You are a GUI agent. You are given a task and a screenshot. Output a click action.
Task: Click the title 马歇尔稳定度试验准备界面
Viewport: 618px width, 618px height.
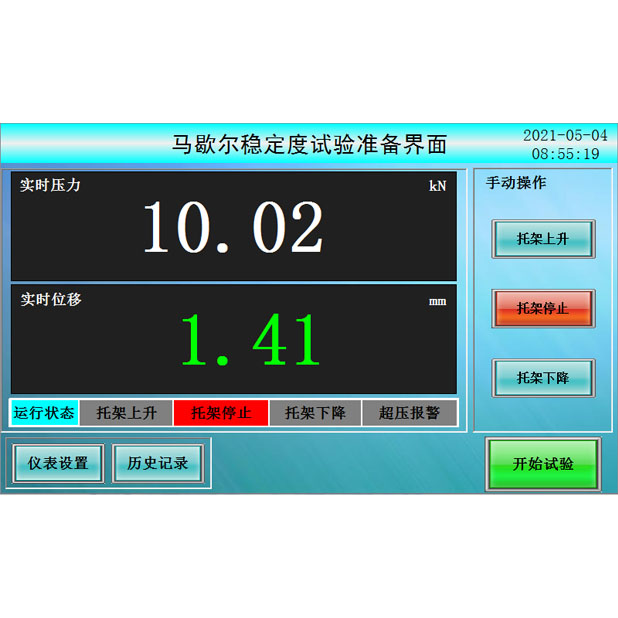tap(309, 144)
